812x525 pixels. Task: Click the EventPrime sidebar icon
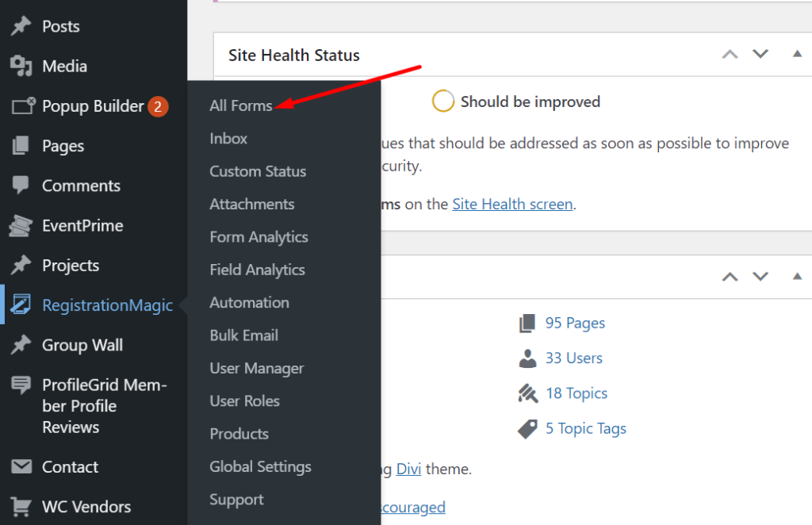[21, 225]
